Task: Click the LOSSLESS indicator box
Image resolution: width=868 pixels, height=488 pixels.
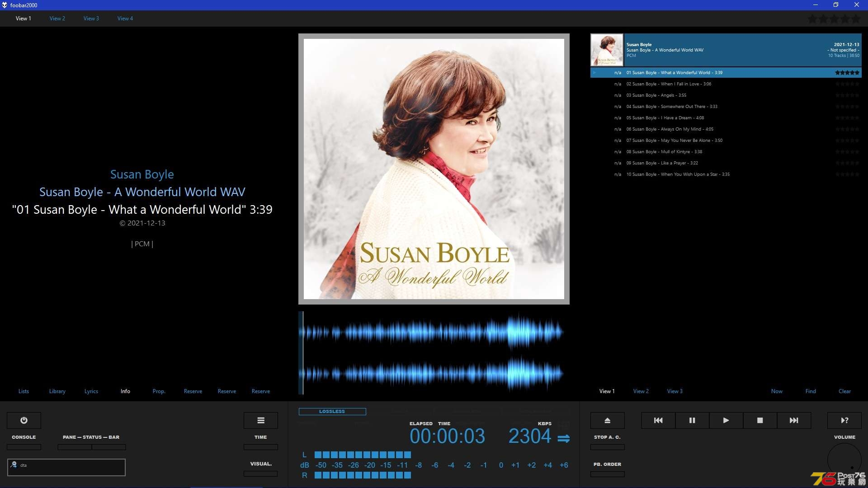Action: click(332, 412)
